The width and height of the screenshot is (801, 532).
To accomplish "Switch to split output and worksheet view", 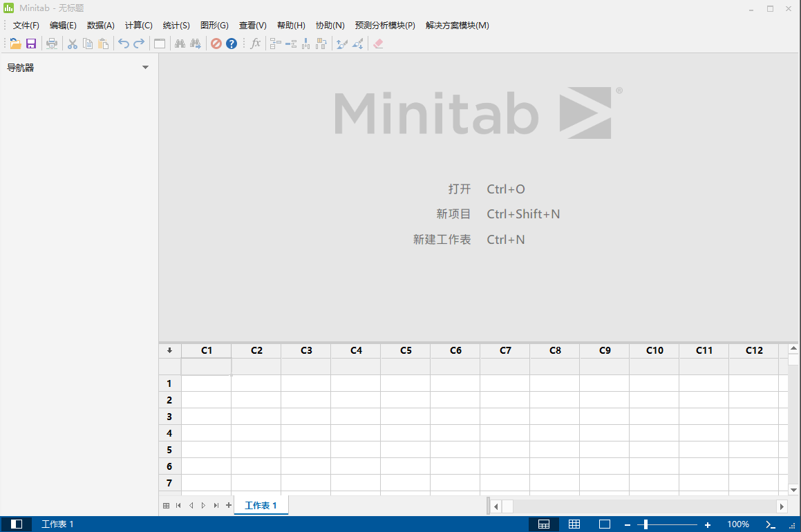I will 544,524.
